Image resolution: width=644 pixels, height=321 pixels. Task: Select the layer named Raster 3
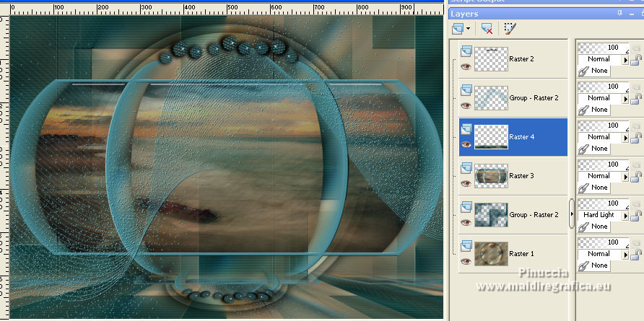(521, 176)
